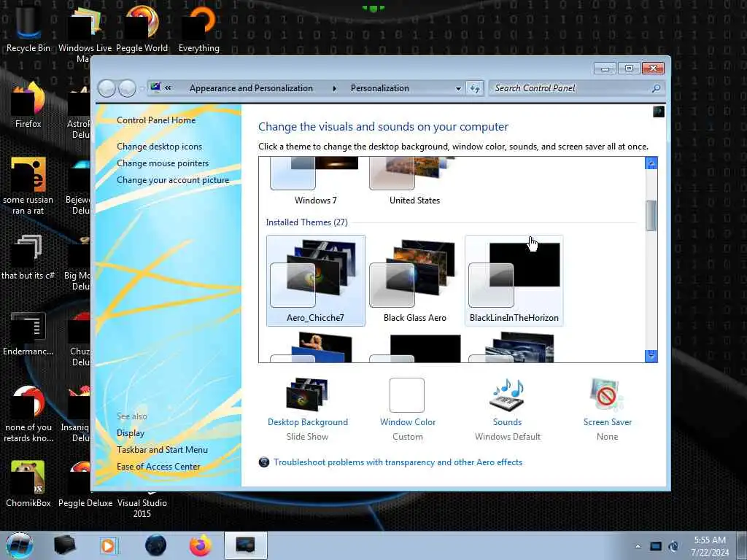
Task: Click the refresh button beside address bar
Action: point(474,88)
